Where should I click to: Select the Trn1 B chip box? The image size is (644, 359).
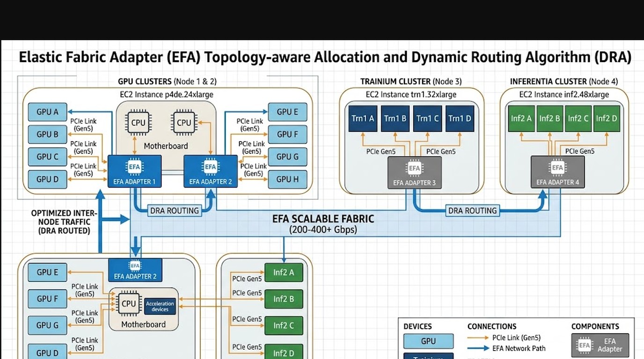coord(395,119)
